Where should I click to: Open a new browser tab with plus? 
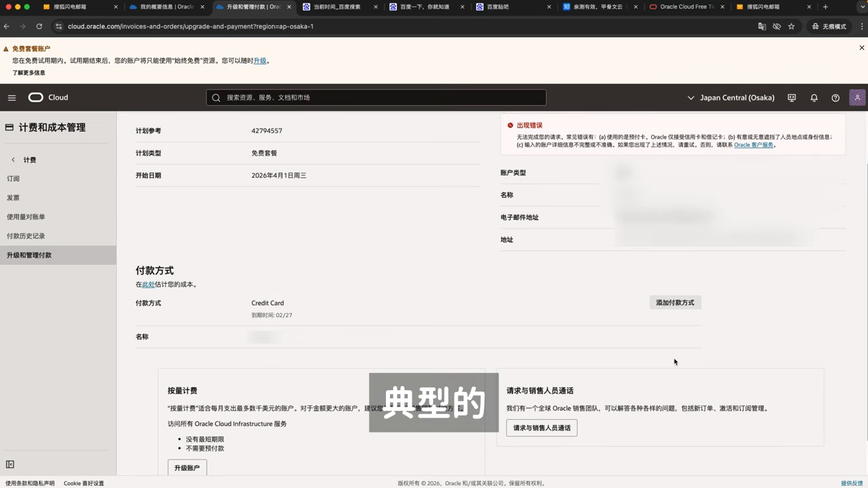coord(825,7)
